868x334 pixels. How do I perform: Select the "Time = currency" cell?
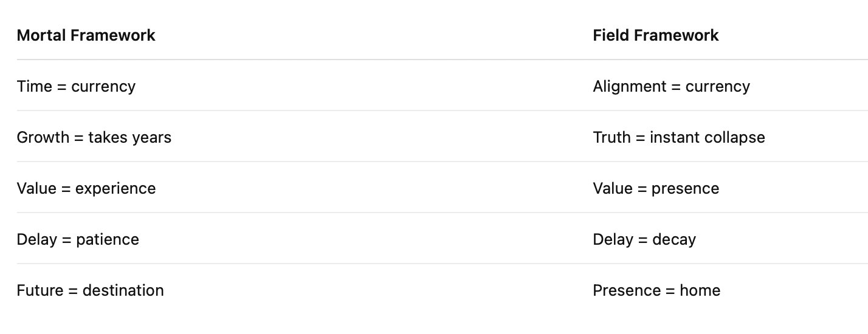coord(76,87)
